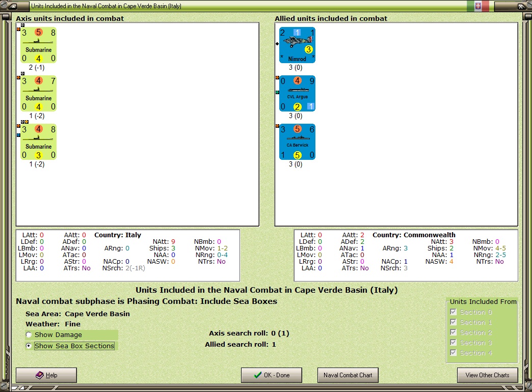532x392 pixels.
Task: Toggle the Section 4 checkbox
Action: click(x=454, y=352)
